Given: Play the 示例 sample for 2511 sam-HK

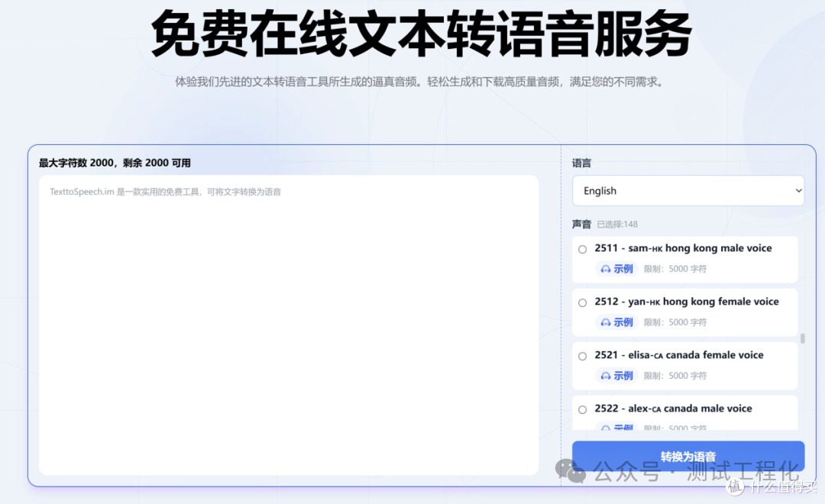Looking at the screenshot, I should point(616,269).
